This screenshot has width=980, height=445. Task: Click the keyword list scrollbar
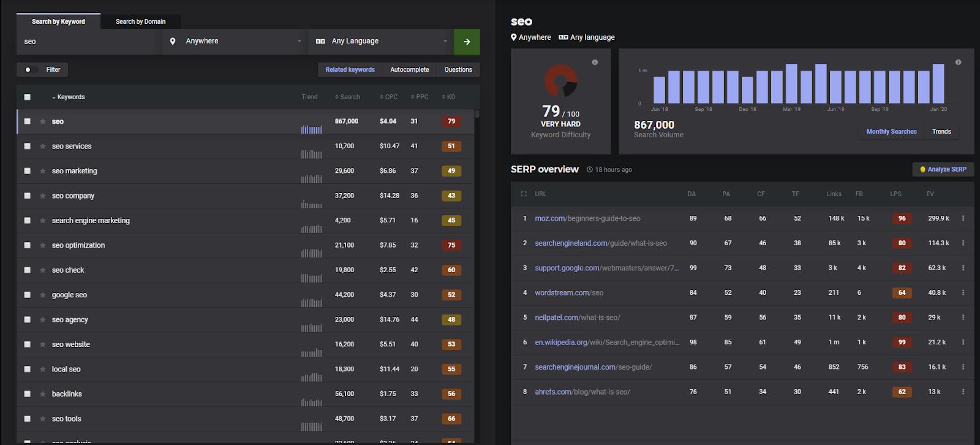coord(477,114)
